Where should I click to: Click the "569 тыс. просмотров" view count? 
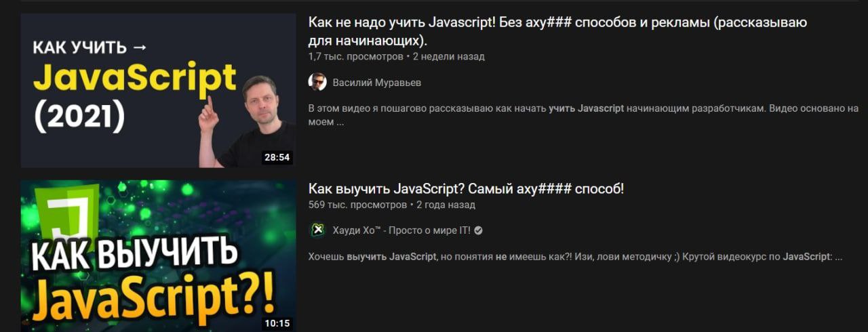(x=357, y=205)
